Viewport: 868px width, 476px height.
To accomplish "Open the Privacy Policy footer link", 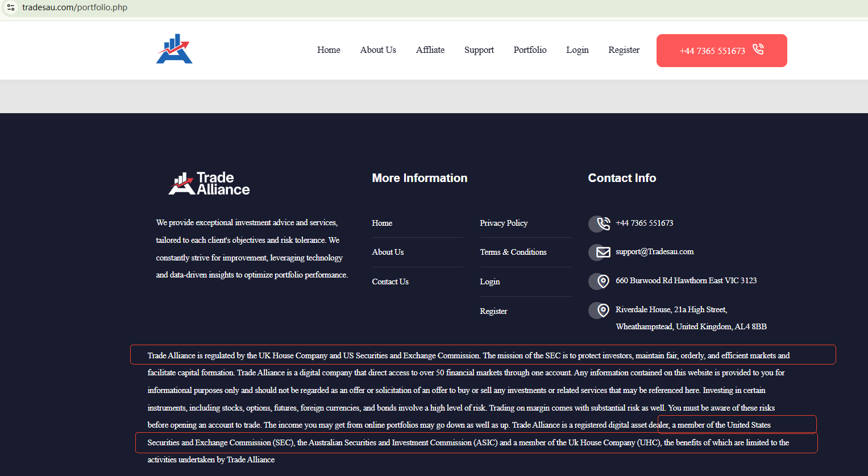I will point(504,223).
